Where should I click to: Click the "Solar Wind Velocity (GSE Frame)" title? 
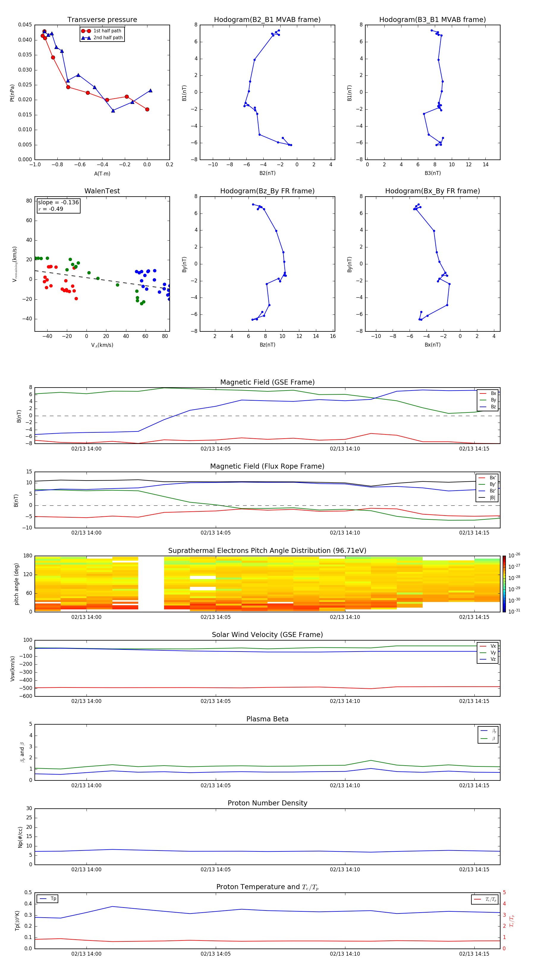[x=267, y=635]
